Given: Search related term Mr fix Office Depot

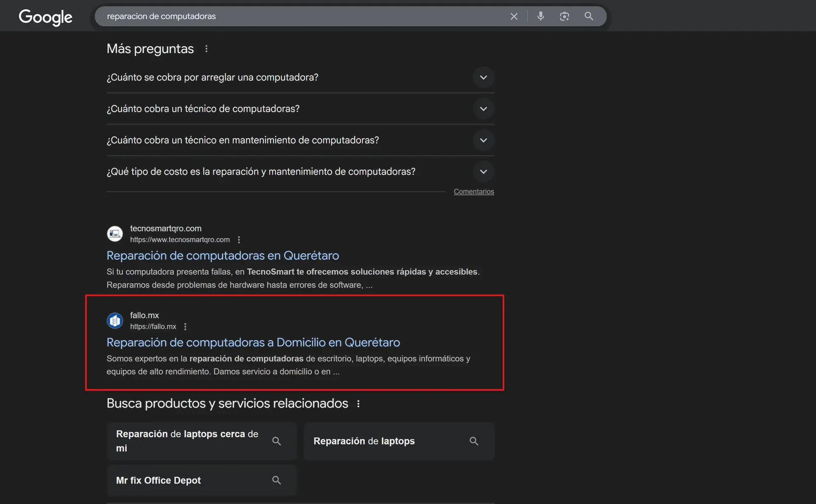Looking at the screenshot, I should [201, 480].
